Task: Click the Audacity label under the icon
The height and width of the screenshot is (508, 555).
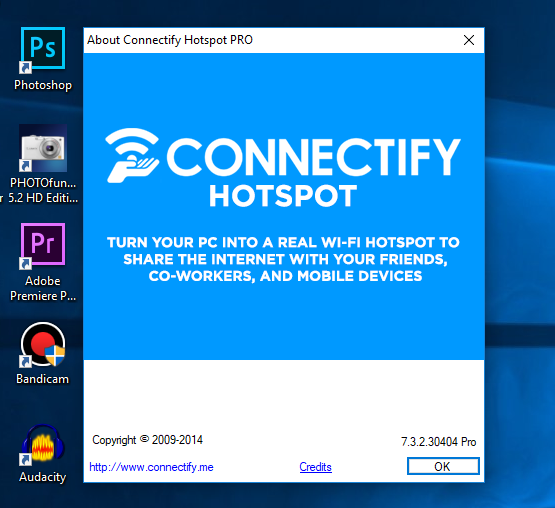Action: tap(43, 477)
